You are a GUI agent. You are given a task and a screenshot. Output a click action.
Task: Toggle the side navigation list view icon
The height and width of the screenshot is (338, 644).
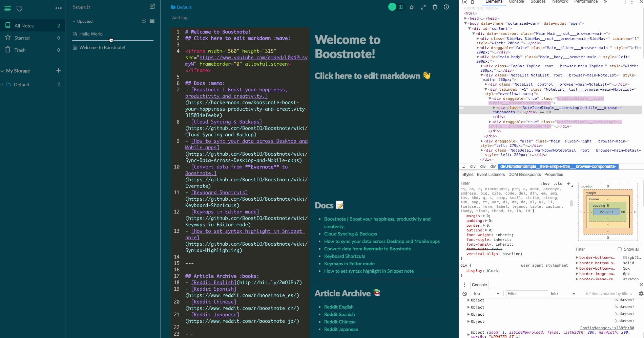(x=7, y=8)
